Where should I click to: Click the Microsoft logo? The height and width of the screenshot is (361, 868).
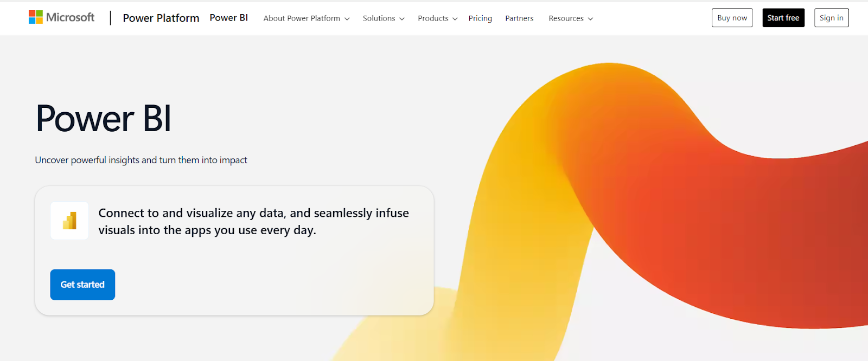tap(61, 17)
